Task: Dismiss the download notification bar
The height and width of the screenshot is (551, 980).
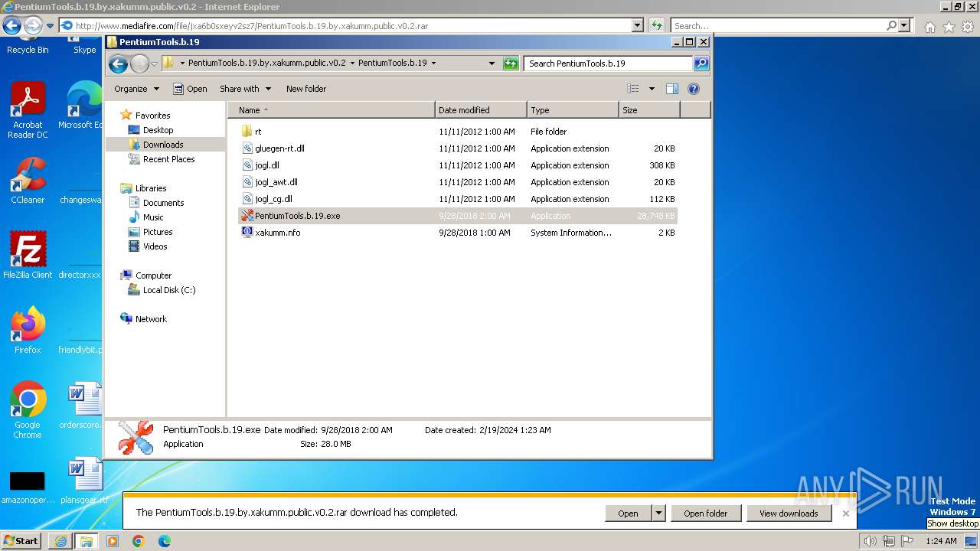Action: 845,514
